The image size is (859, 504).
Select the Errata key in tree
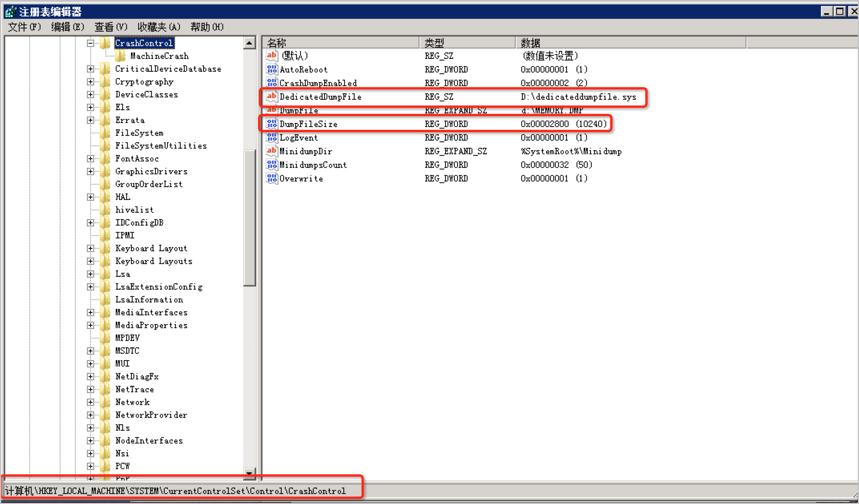pyautogui.click(x=130, y=120)
